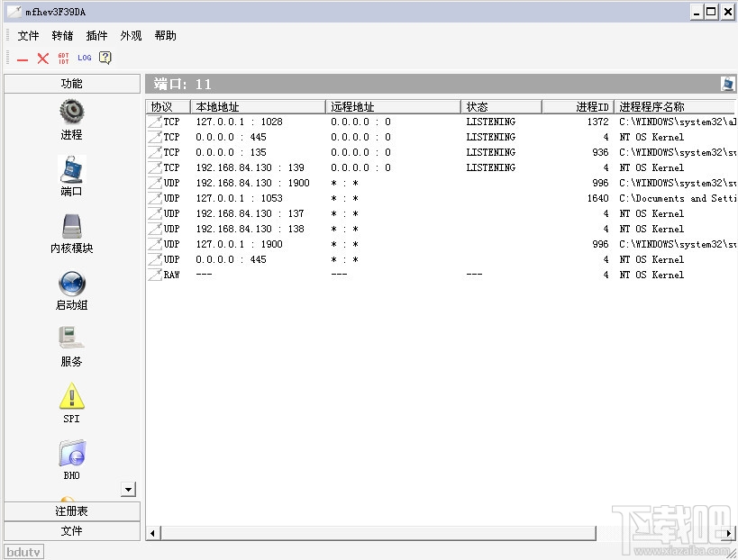Viewport: 738px width, 560px height.
Task: Click the red minus toolbar icon
Action: click(x=22, y=58)
